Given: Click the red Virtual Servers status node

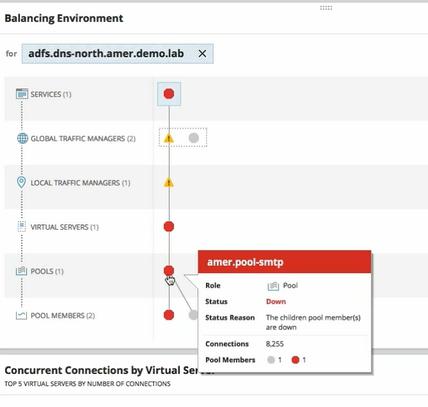Looking at the screenshot, I should click(x=169, y=226).
